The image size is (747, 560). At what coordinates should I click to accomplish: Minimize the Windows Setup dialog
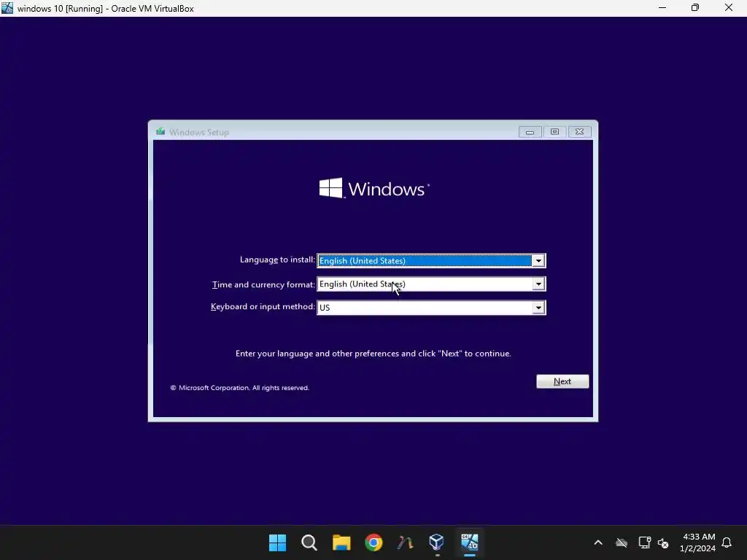click(530, 132)
